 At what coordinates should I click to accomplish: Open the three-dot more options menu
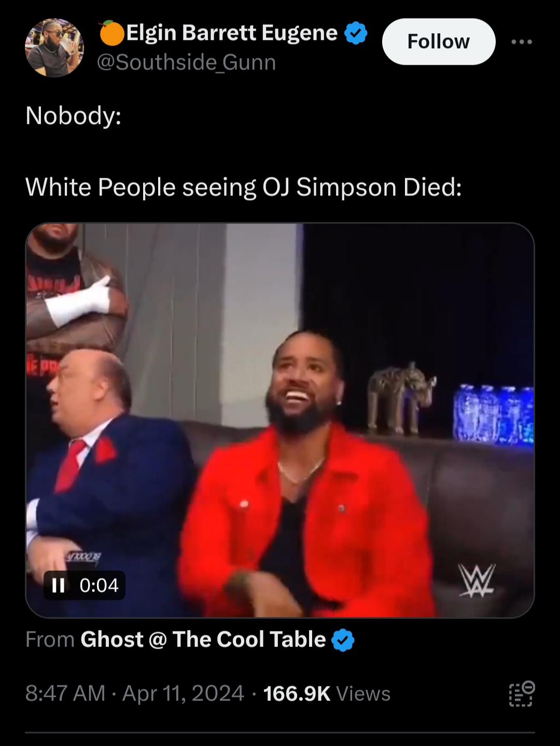click(521, 42)
